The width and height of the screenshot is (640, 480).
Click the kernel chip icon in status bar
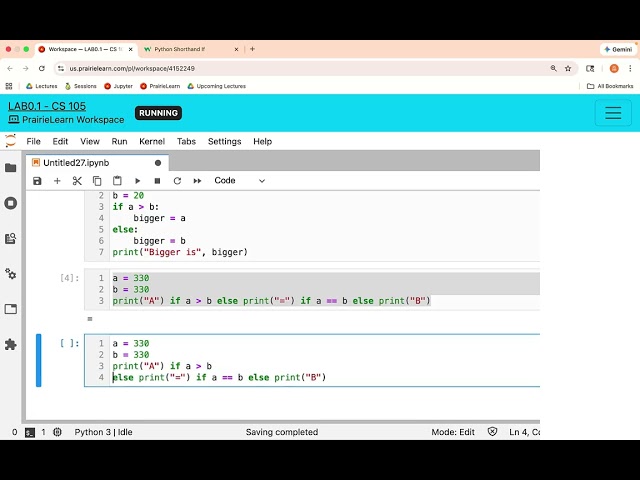pyautogui.click(x=57, y=432)
